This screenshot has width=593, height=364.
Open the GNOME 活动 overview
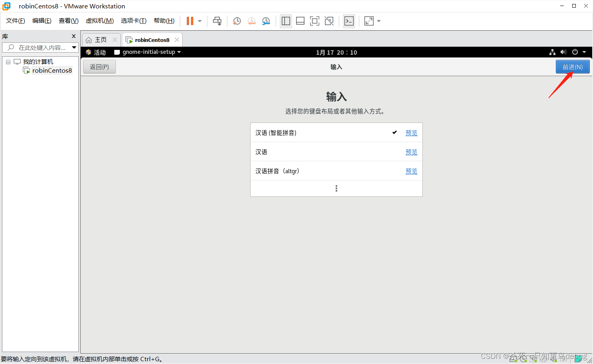coord(96,52)
